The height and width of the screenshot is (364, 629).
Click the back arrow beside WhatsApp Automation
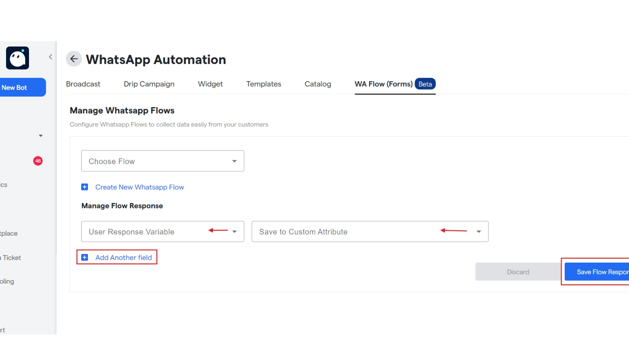[74, 59]
